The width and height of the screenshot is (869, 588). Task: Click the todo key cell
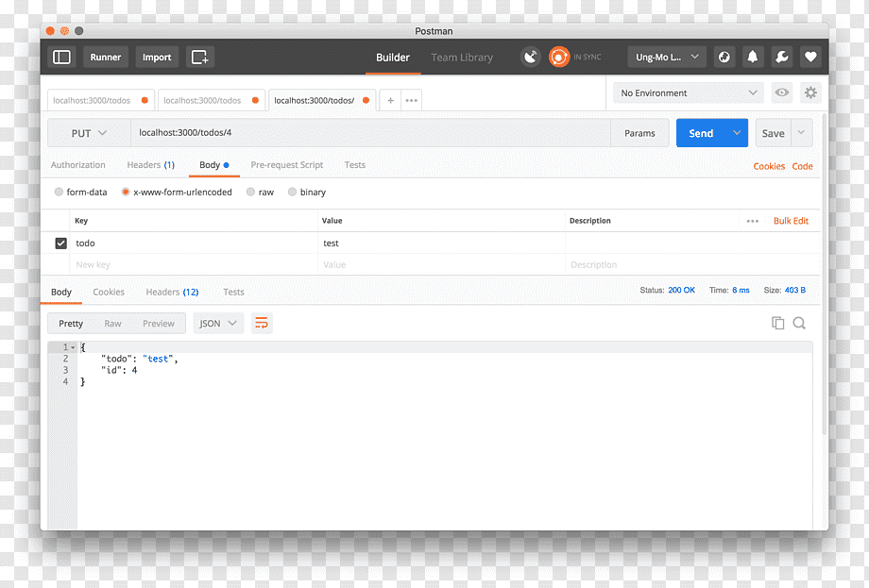(194, 244)
